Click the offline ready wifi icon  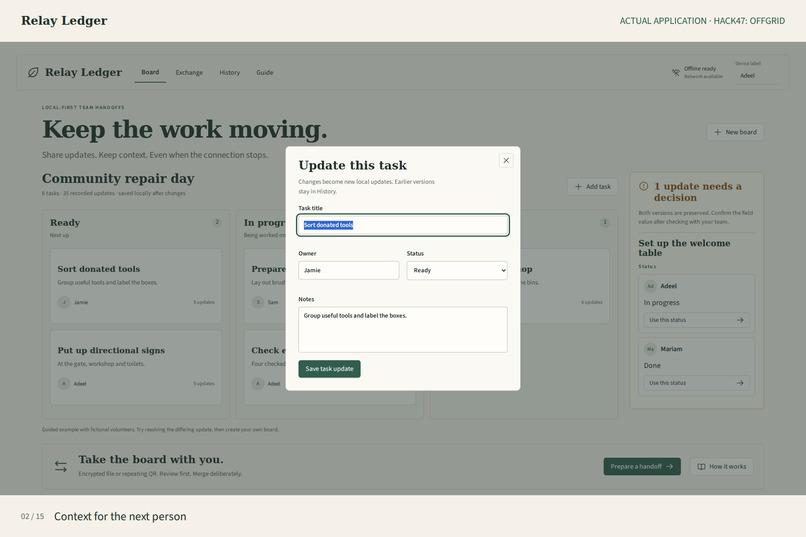coord(675,72)
